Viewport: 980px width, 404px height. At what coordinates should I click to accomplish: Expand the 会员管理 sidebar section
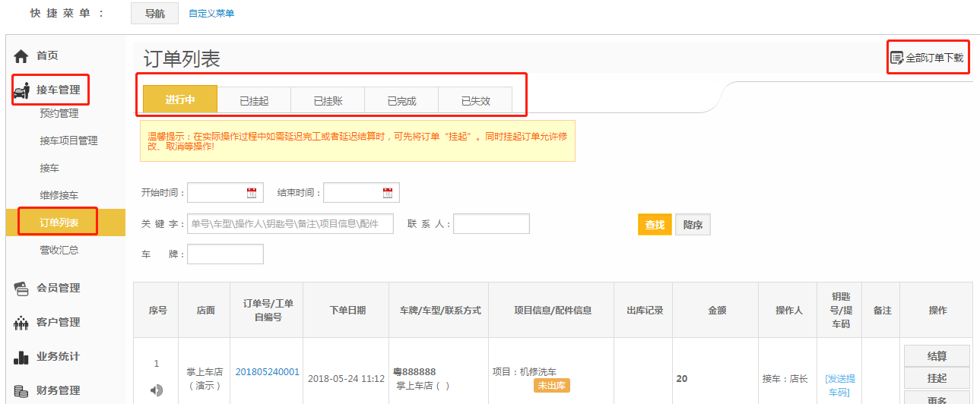tap(58, 288)
